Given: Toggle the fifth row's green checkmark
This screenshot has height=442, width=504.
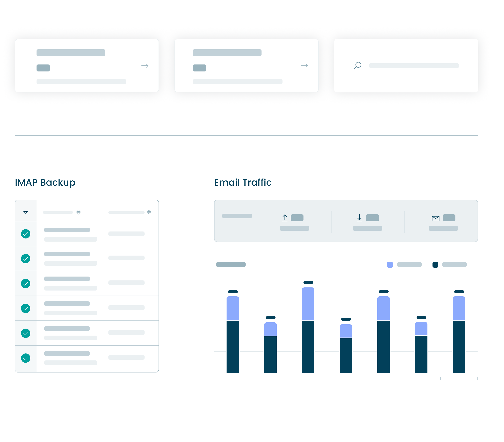Looking at the screenshot, I should point(26,333).
